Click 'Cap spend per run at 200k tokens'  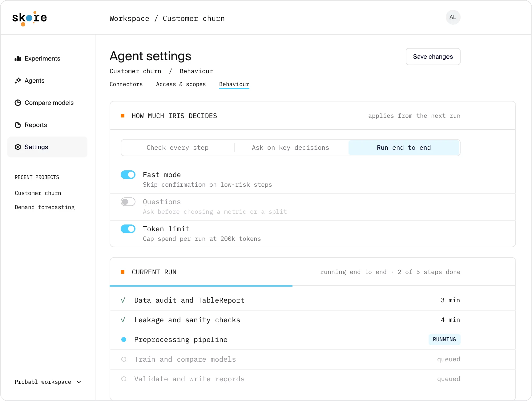pyautogui.click(x=202, y=239)
